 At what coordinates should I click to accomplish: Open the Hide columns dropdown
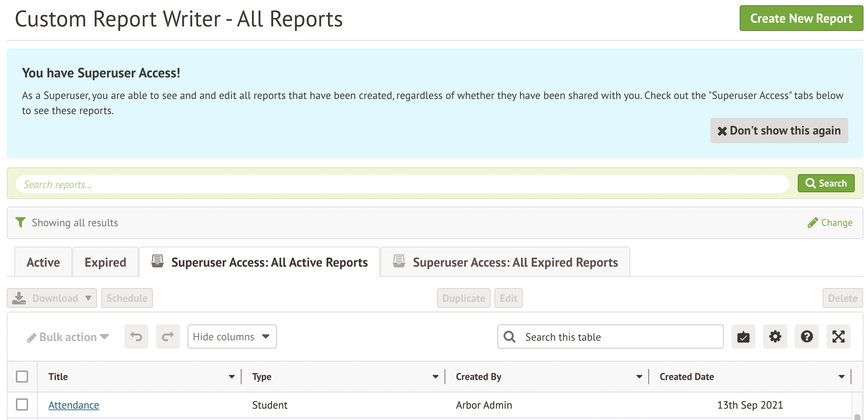232,337
